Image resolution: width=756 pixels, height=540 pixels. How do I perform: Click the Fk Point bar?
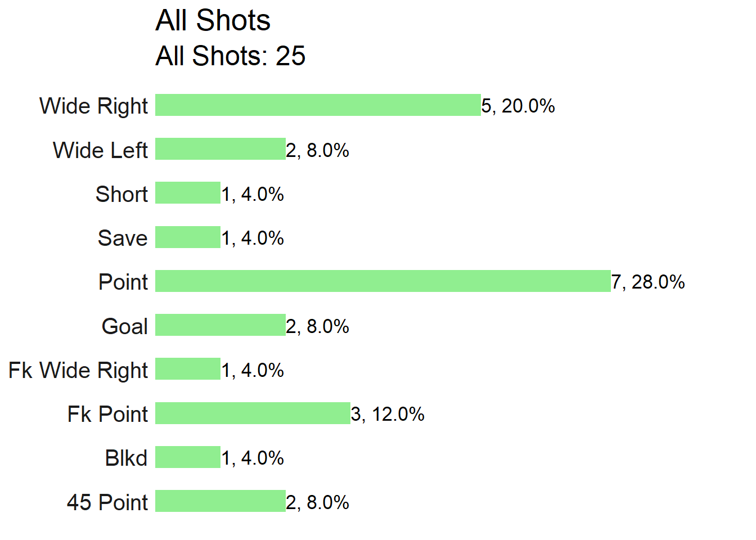coord(253,413)
